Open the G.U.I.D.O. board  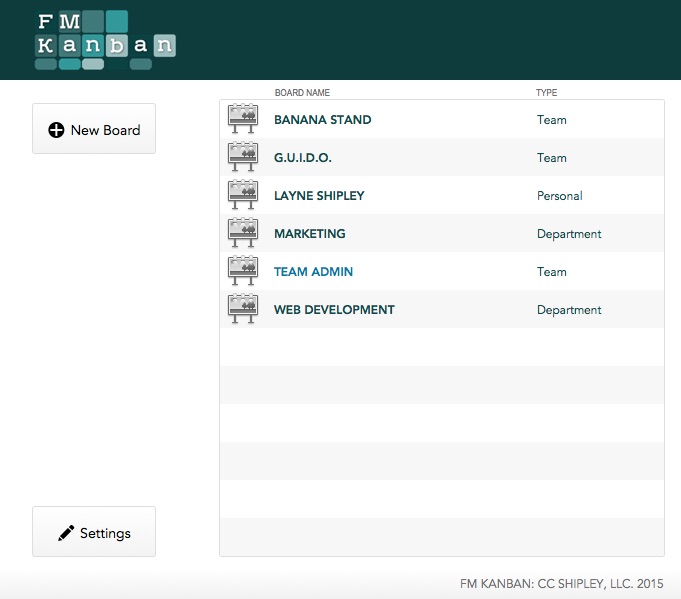tap(303, 158)
